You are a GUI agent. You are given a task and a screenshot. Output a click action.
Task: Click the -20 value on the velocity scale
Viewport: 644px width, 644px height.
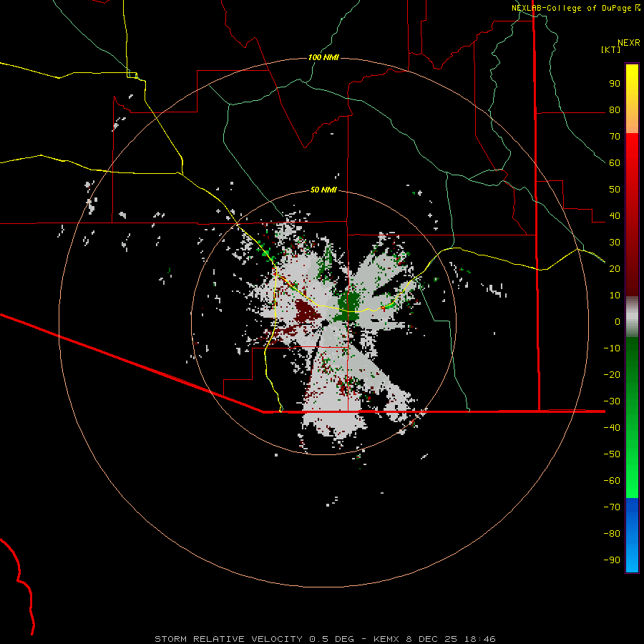click(612, 374)
